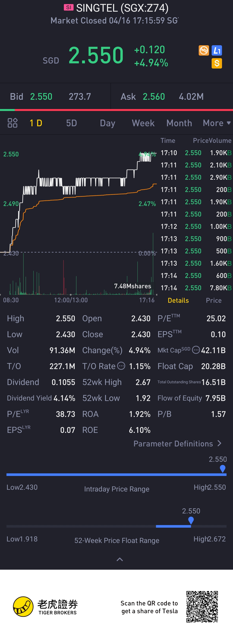Open the More timeframe dropdown
Image resolution: width=233 pixels, height=644 pixels.
pyautogui.click(x=217, y=123)
